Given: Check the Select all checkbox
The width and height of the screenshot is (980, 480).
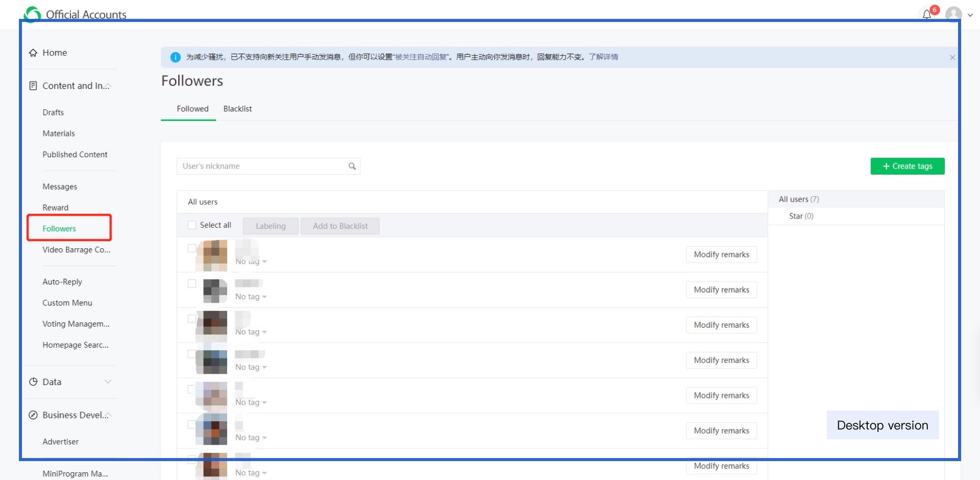Looking at the screenshot, I should pyautogui.click(x=192, y=225).
